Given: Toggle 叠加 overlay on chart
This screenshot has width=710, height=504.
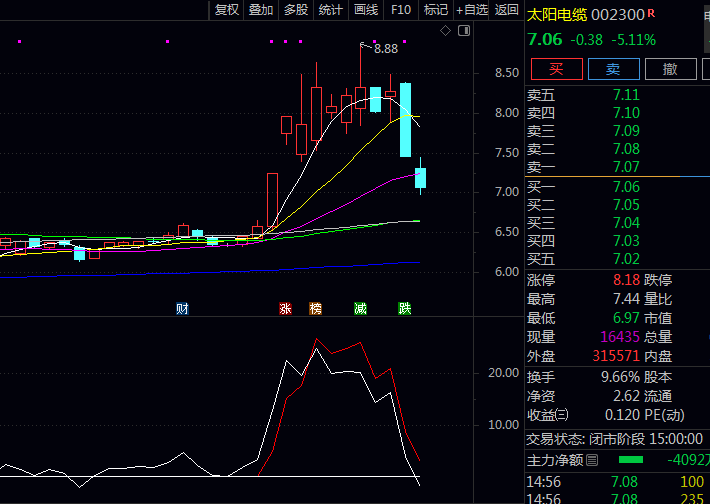Looking at the screenshot, I should pyautogui.click(x=261, y=10).
